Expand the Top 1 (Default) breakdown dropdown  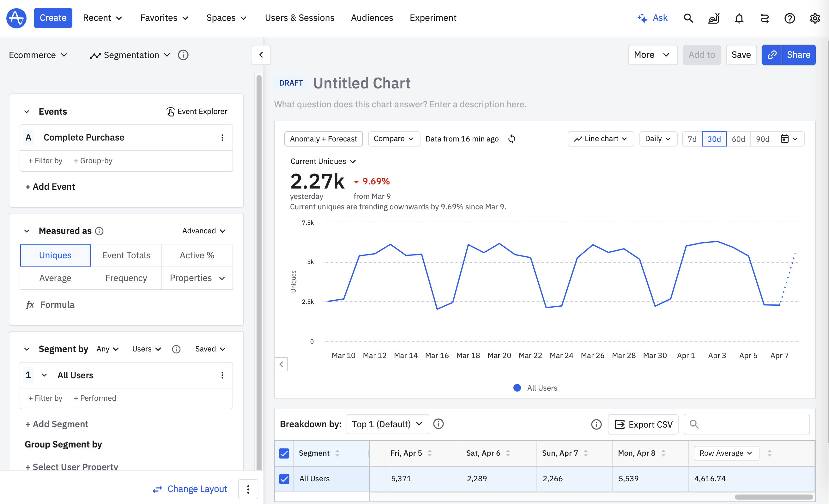(387, 424)
